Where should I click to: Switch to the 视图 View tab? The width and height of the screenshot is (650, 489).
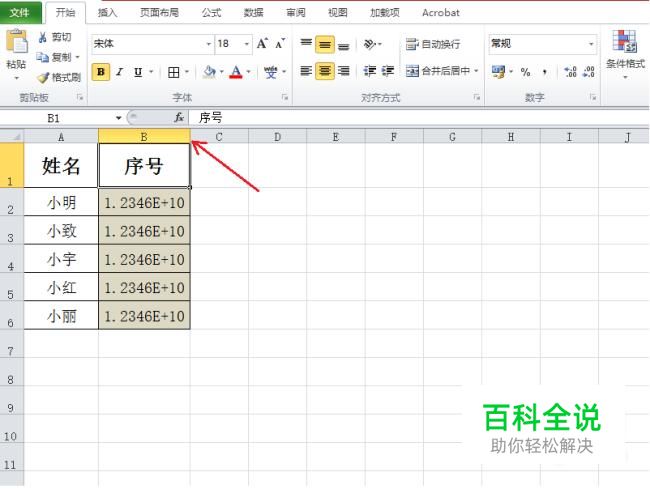tap(338, 13)
